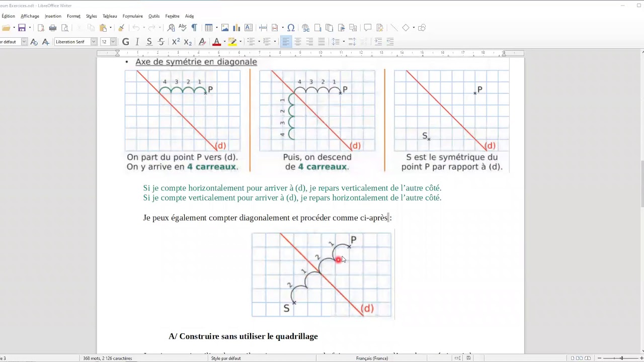The width and height of the screenshot is (644, 362).
Task: Adjust the zoom slider in status bar
Action: click(621, 358)
